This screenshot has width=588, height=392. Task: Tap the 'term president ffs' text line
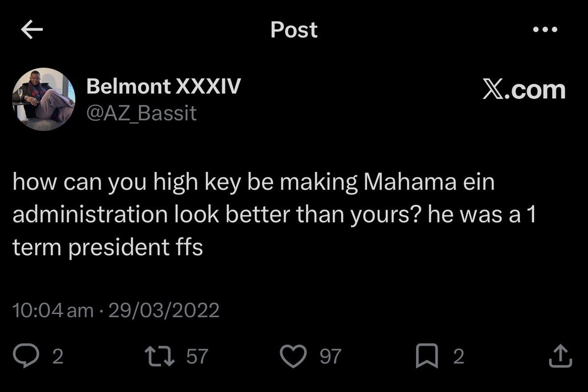tap(108, 248)
